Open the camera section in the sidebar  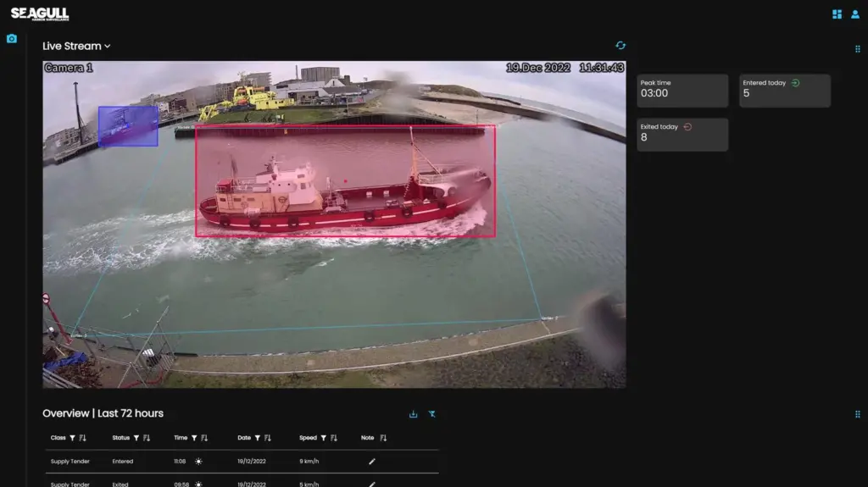click(x=12, y=39)
